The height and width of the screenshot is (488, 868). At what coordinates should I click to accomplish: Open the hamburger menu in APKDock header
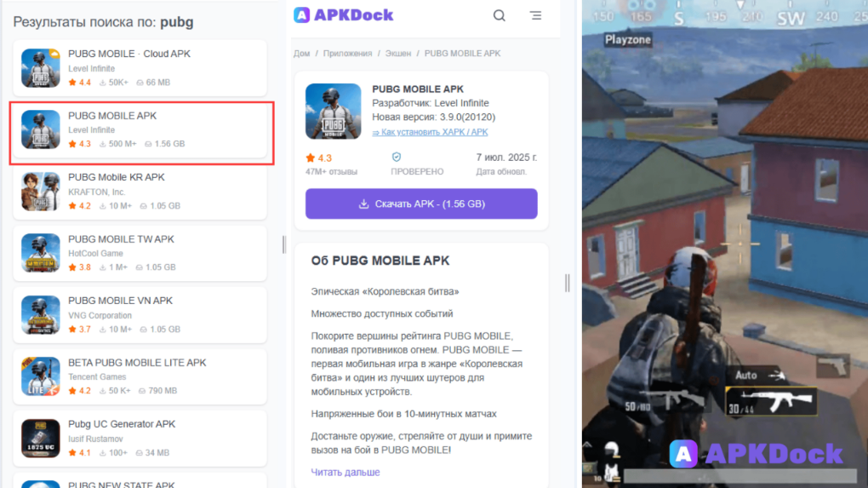535,15
